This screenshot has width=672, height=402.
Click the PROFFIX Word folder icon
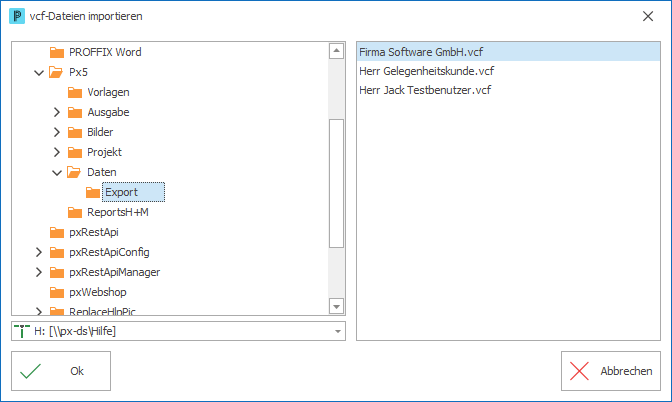[x=57, y=52]
